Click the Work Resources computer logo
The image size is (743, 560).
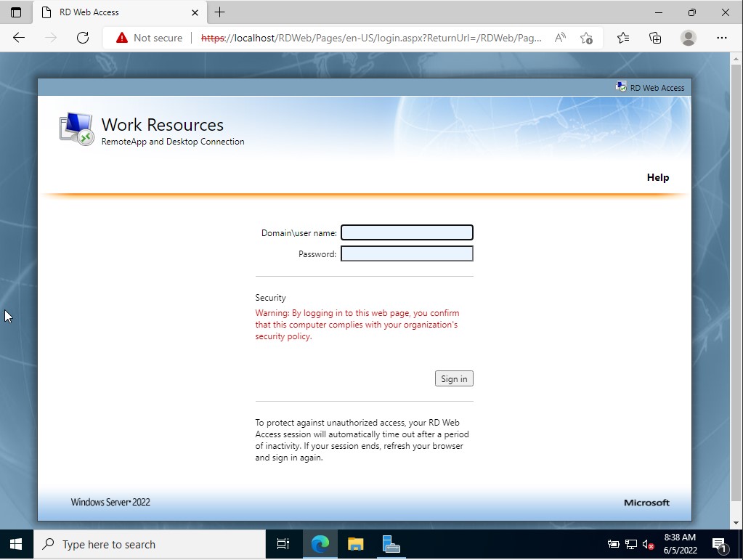(x=76, y=129)
